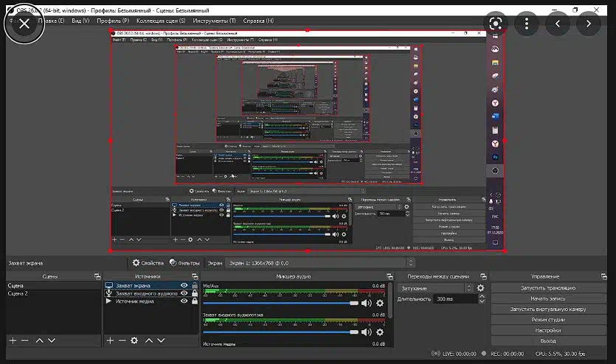The width and height of the screenshot is (616, 364).
Task: Click the audio mixer vertical scrollbar
Action: 390,301
